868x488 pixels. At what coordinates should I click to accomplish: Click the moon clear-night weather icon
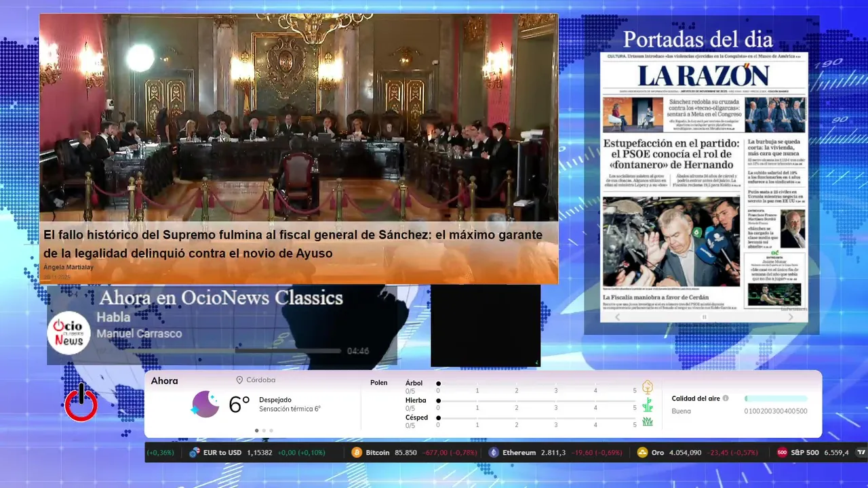click(x=205, y=404)
